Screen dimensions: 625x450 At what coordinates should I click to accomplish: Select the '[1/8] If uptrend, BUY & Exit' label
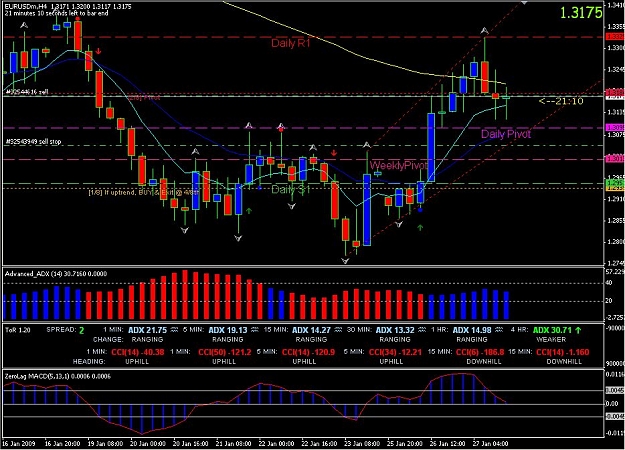[144, 193]
